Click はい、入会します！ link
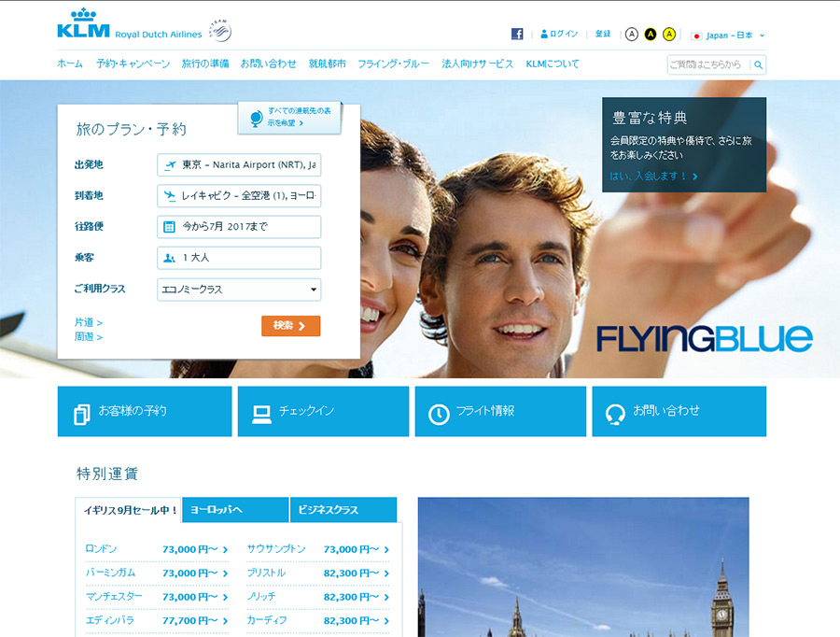Viewport: 840px width, 637px height. tap(653, 176)
